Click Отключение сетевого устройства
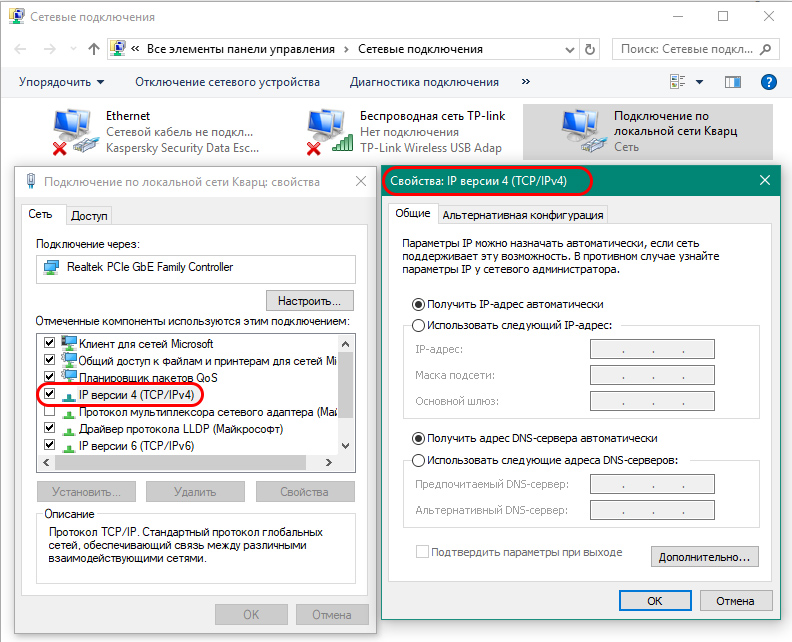The width and height of the screenshot is (792, 642). 227,82
